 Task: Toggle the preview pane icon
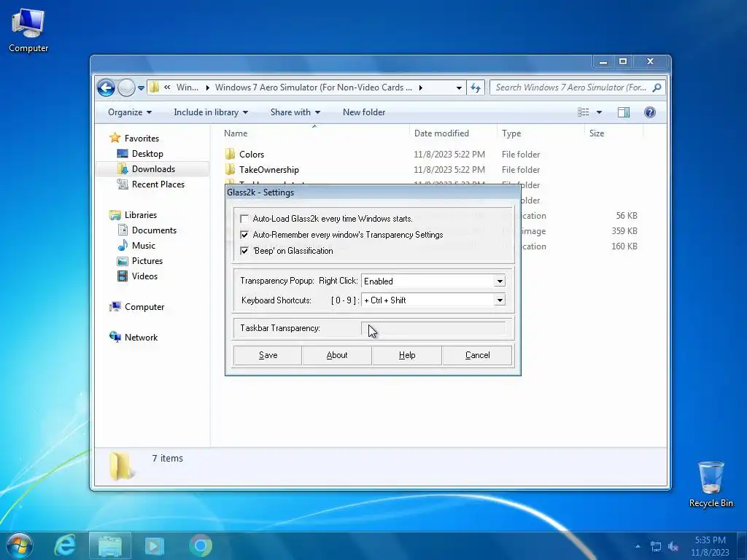(x=624, y=112)
